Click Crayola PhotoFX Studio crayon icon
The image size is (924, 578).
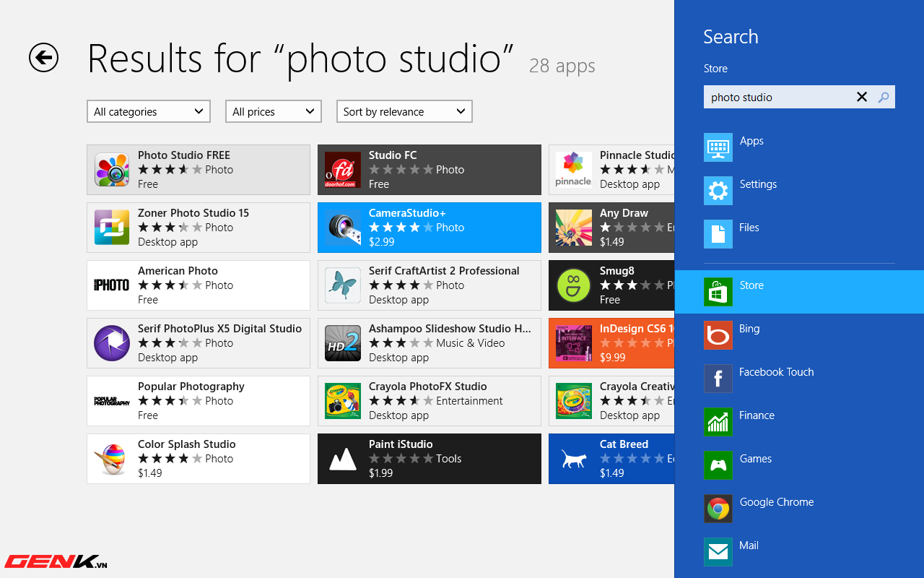click(x=343, y=401)
